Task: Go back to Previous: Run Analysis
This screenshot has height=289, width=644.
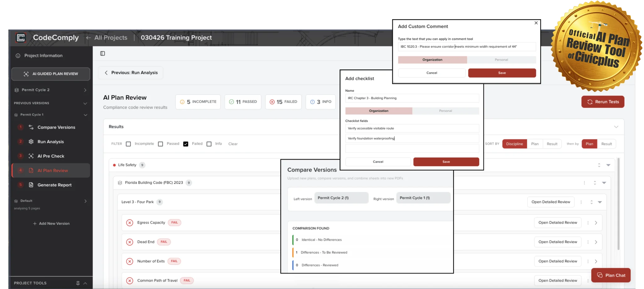Action: click(131, 73)
